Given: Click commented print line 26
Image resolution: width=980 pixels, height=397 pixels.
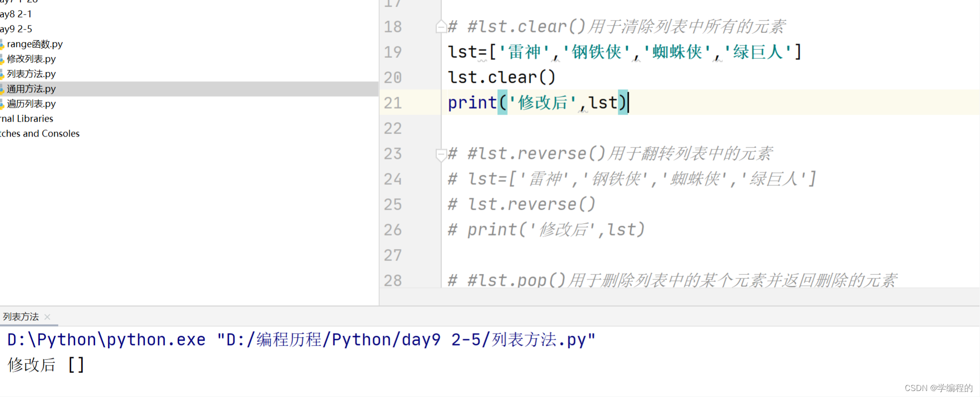Looking at the screenshot, I should pos(546,230).
